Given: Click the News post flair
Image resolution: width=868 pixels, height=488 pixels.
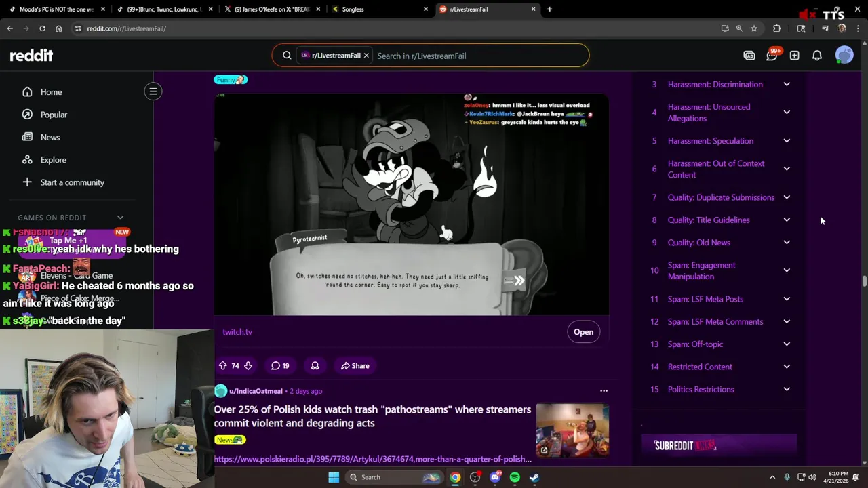Looking at the screenshot, I should (229, 440).
